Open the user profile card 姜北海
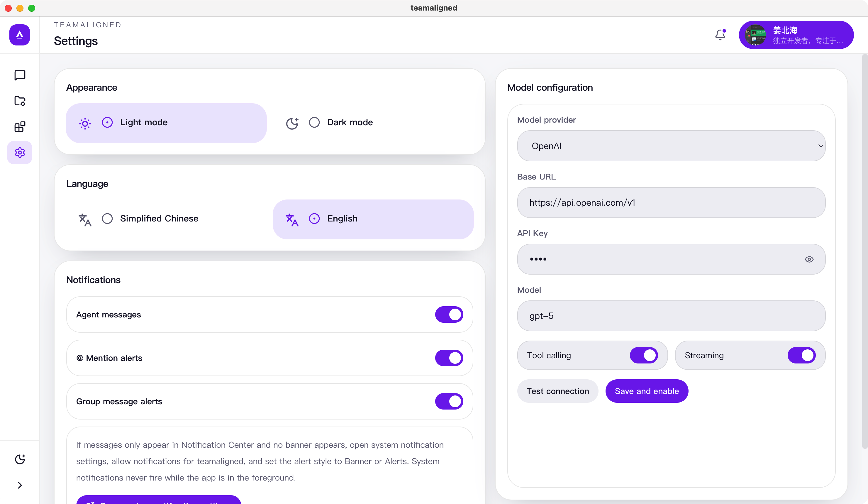Image resolution: width=868 pixels, height=504 pixels. click(796, 35)
